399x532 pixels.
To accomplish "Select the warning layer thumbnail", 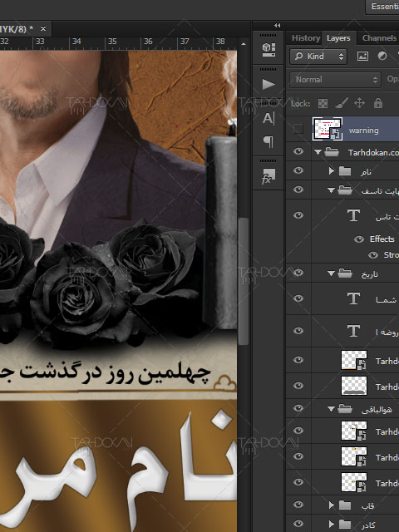I will pyautogui.click(x=328, y=129).
